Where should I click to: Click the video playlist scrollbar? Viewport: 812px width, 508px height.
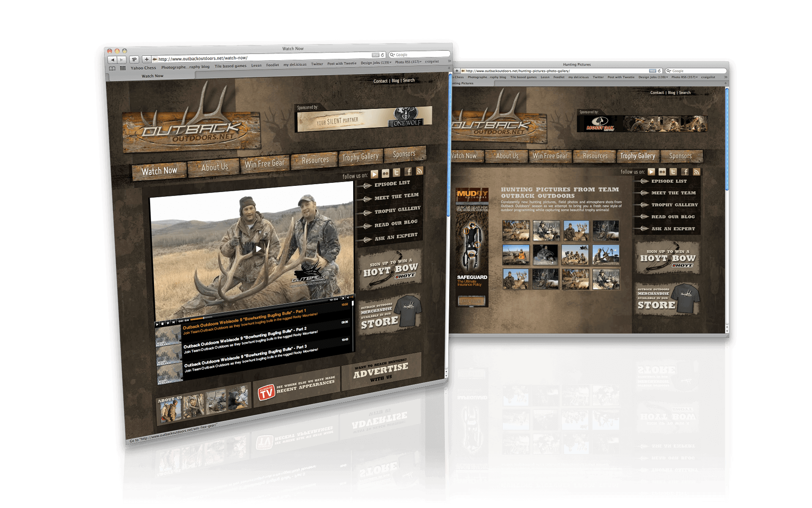(x=353, y=326)
